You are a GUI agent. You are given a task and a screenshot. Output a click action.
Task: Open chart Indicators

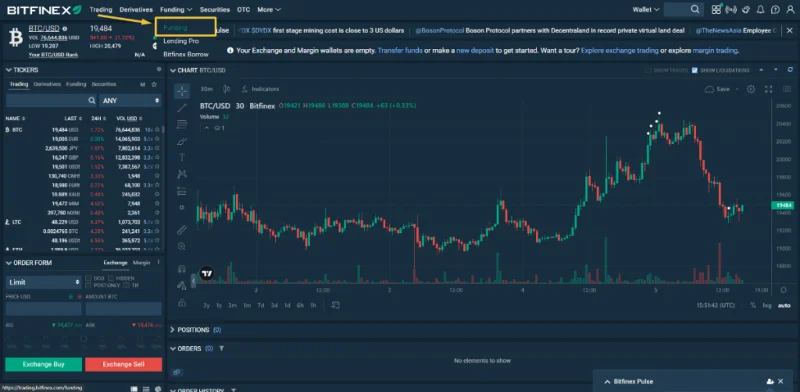pyautogui.click(x=260, y=89)
